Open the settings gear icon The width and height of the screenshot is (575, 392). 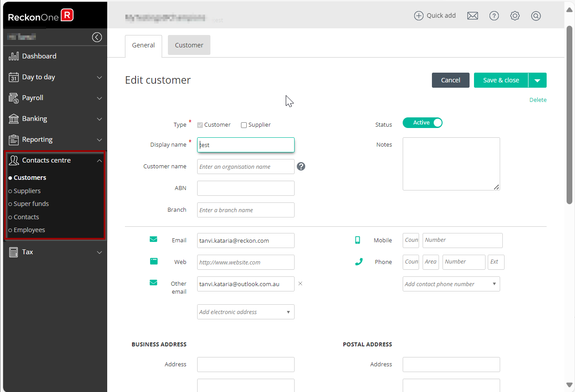tap(515, 16)
